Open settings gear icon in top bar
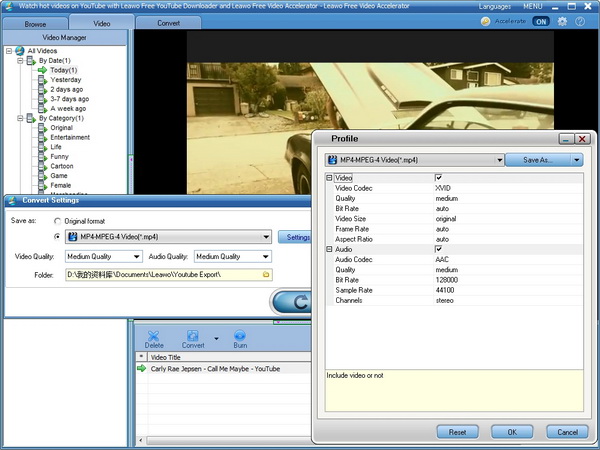Image resolution: width=600 pixels, height=450 pixels. click(x=562, y=21)
